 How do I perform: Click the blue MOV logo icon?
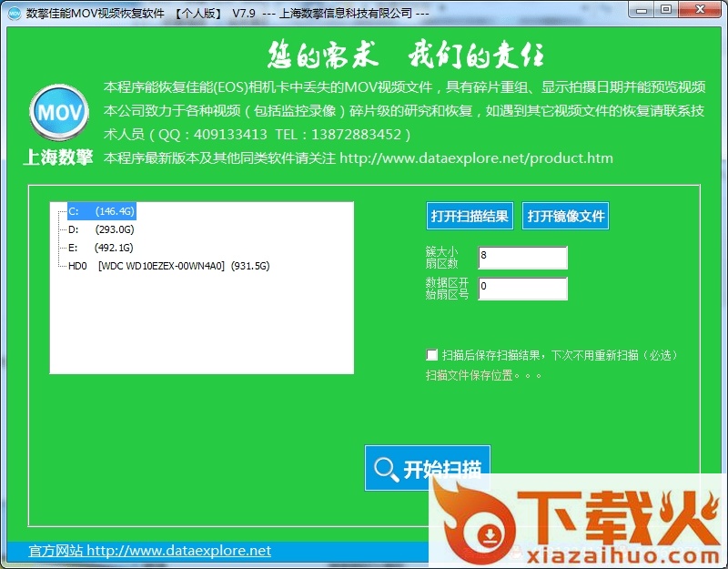click(x=59, y=112)
